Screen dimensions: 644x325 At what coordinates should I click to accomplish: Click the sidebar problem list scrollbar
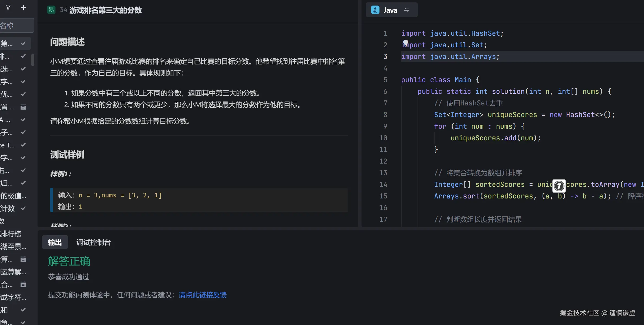[33, 59]
